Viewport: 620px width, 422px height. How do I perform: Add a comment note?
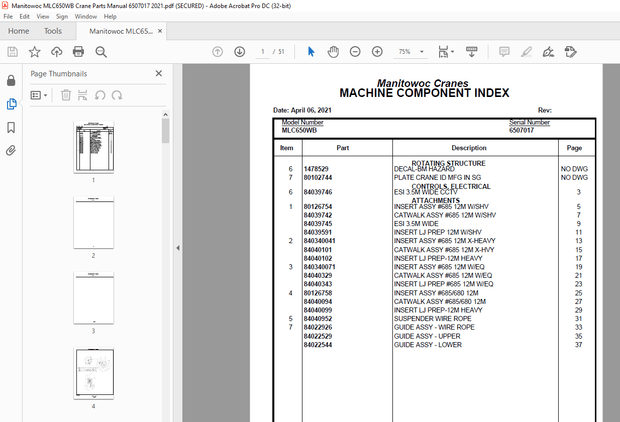504,52
